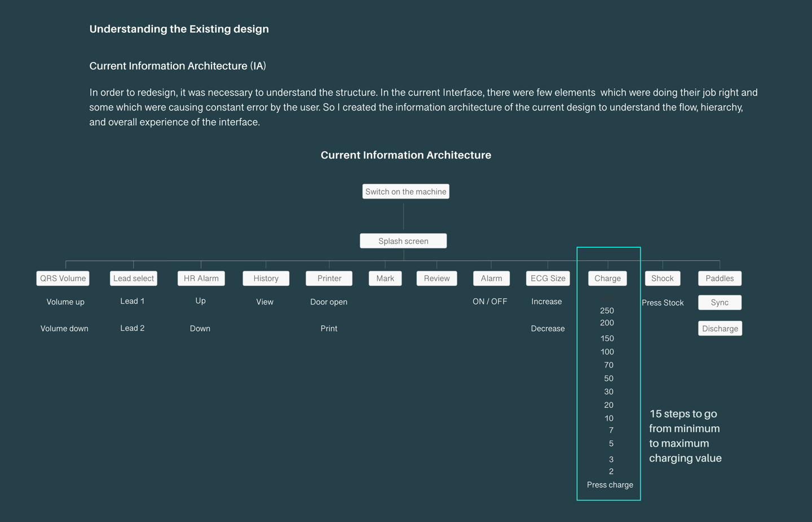Click the ON / OFF alarm label
The width and height of the screenshot is (812, 522).
(x=490, y=302)
